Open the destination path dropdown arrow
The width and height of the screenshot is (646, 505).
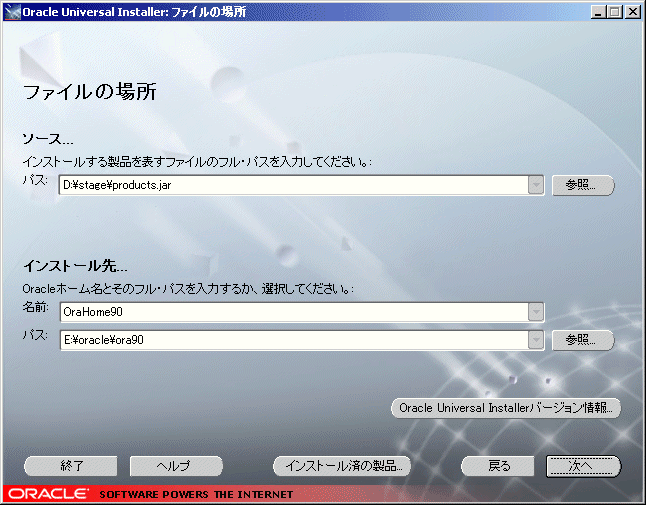[x=536, y=340]
